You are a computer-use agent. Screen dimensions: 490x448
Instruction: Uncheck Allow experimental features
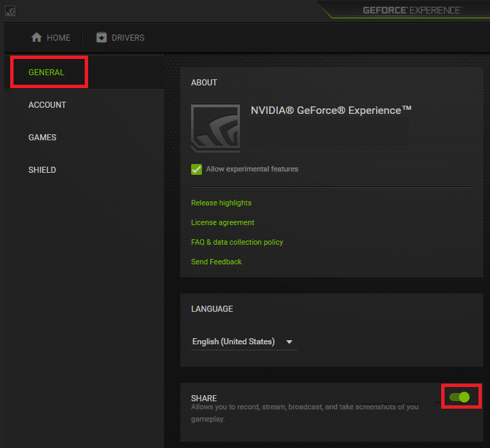click(x=197, y=169)
